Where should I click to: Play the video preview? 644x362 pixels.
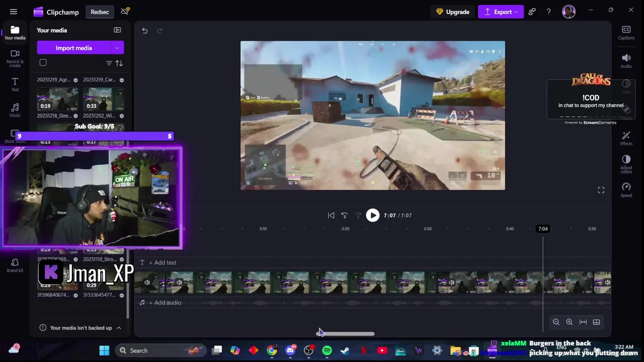click(372, 215)
